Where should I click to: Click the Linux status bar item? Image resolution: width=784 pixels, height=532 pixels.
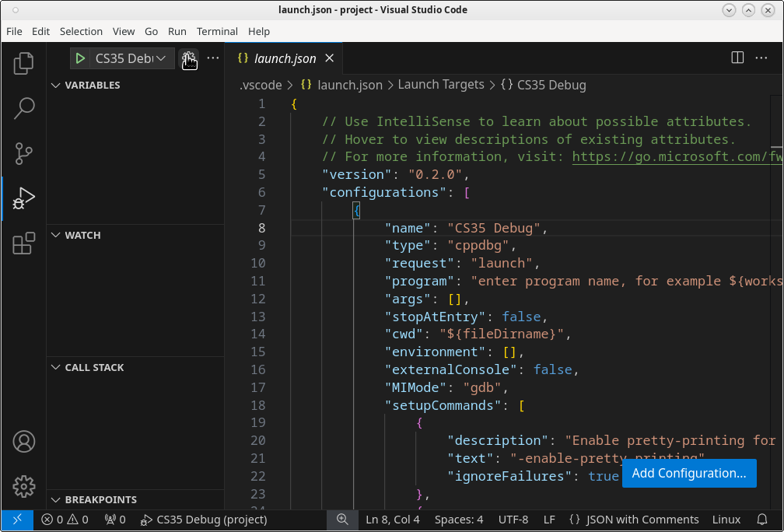[x=726, y=520]
